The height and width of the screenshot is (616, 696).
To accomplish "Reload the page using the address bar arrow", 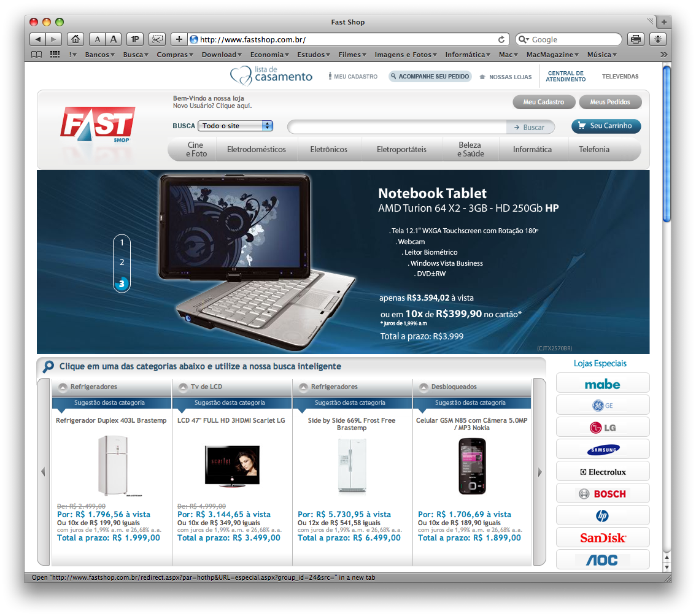I will [501, 39].
